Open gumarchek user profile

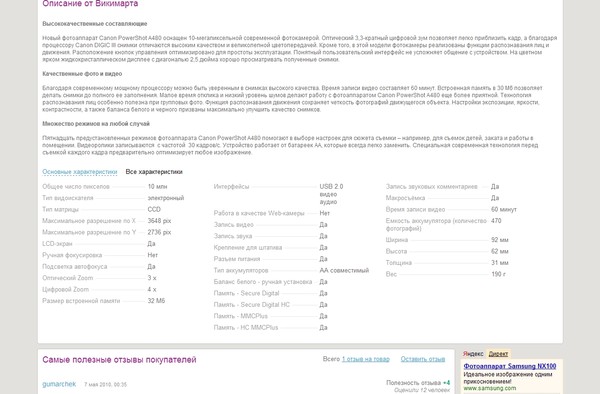coord(59,384)
